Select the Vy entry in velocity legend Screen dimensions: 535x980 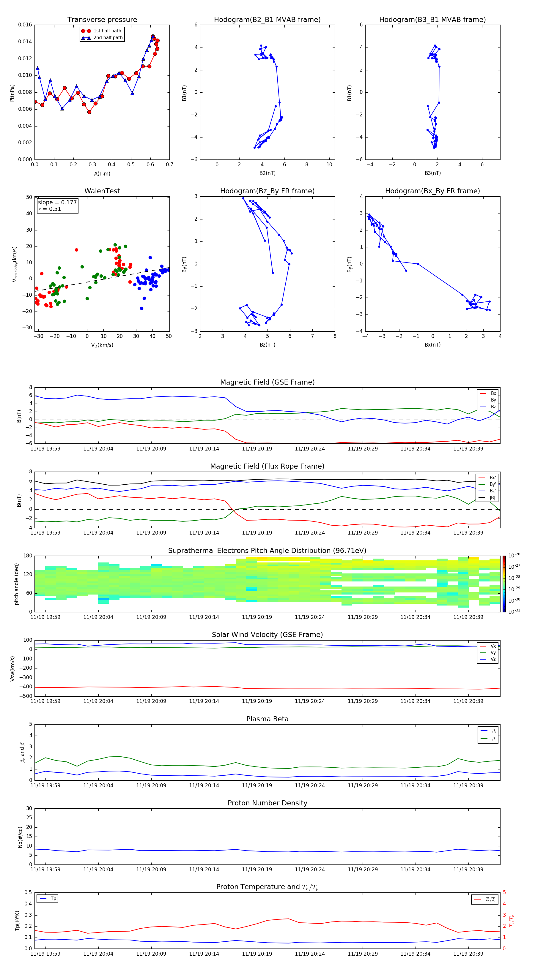488,652
